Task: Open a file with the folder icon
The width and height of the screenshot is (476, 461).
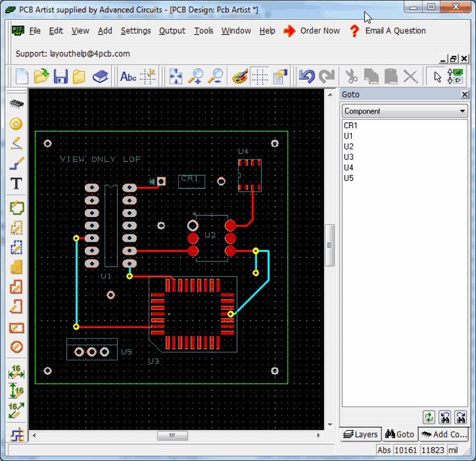Action: (x=41, y=76)
